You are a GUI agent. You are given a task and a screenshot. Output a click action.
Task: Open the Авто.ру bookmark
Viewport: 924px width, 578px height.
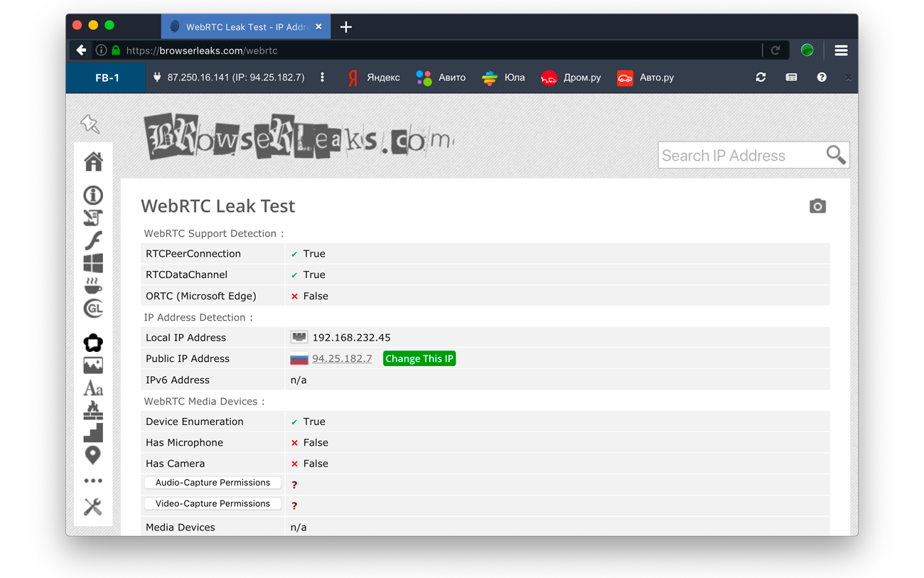(645, 77)
